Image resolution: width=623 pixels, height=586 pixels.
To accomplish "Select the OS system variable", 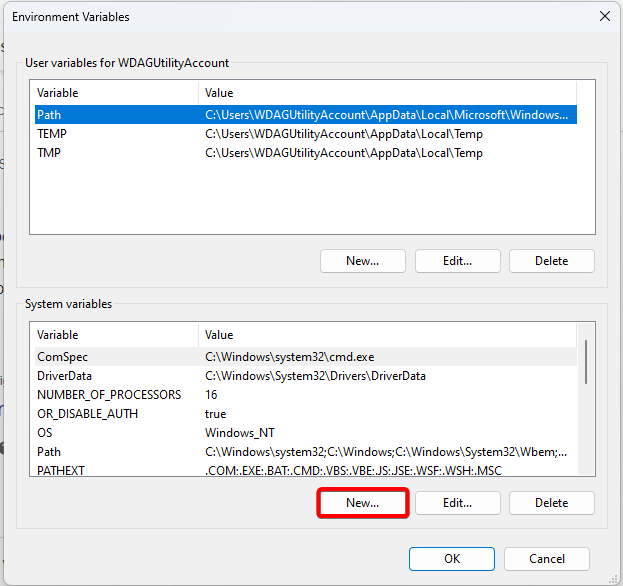I will (x=306, y=433).
